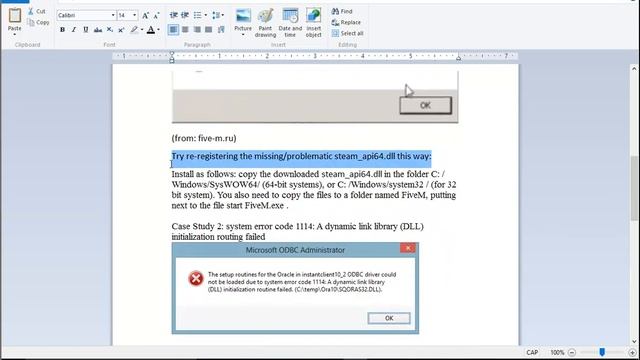Viewport: 640px width, 360px height.
Task: Click Replace in Editing group
Action: click(347, 22)
